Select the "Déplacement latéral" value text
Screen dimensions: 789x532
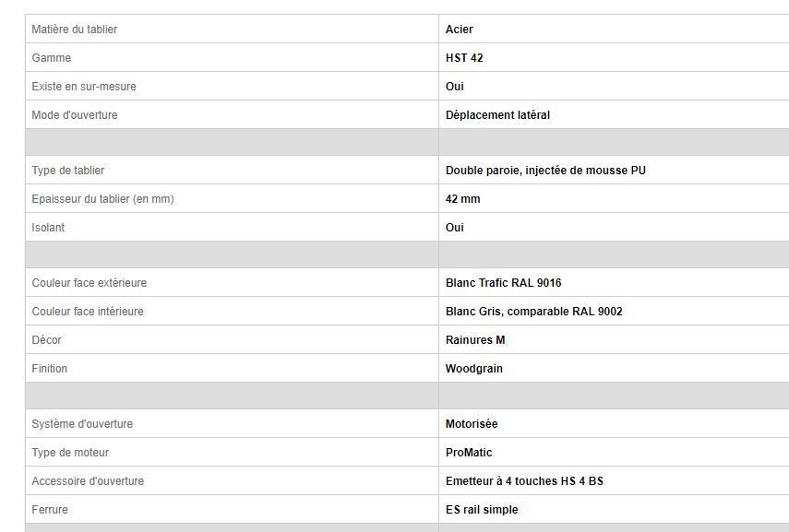(x=497, y=115)
